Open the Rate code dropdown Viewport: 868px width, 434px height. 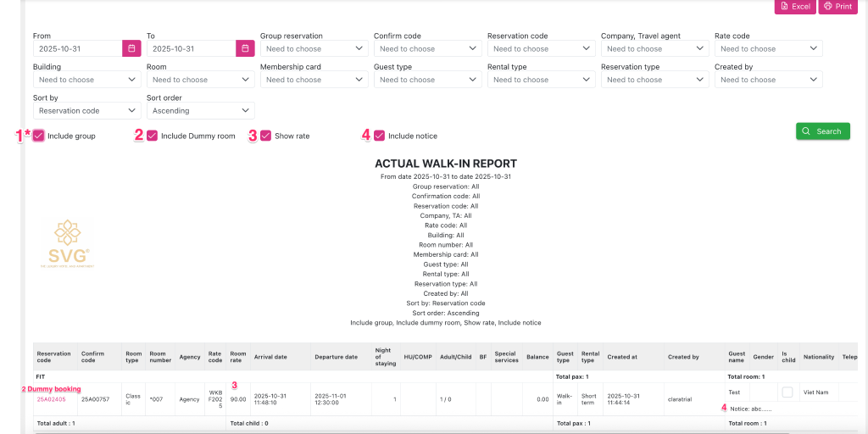tap(767, 48)
